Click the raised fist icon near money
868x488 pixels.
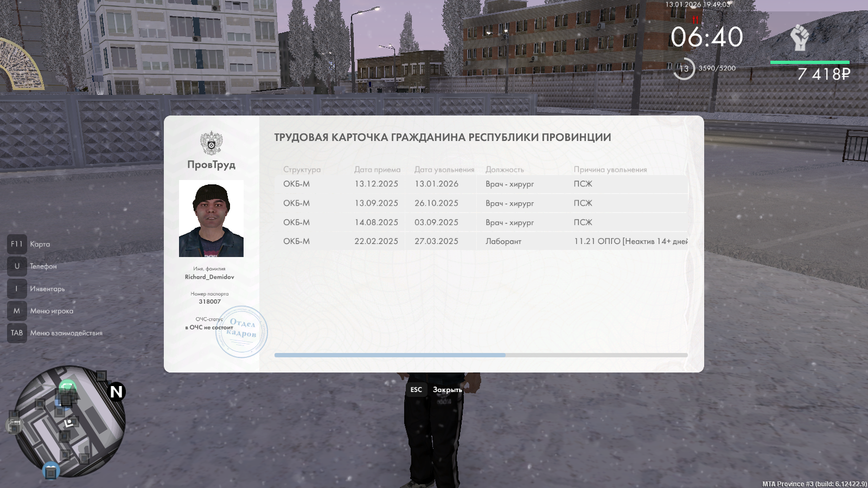[x=799, y=38]
